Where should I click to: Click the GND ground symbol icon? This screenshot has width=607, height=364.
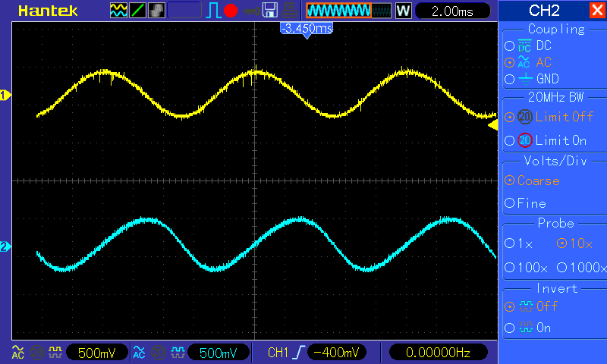click(x=525, y=79)
